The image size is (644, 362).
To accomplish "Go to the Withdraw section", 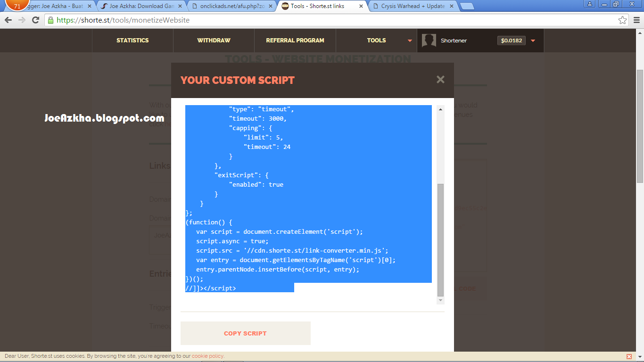I will 214,41.
